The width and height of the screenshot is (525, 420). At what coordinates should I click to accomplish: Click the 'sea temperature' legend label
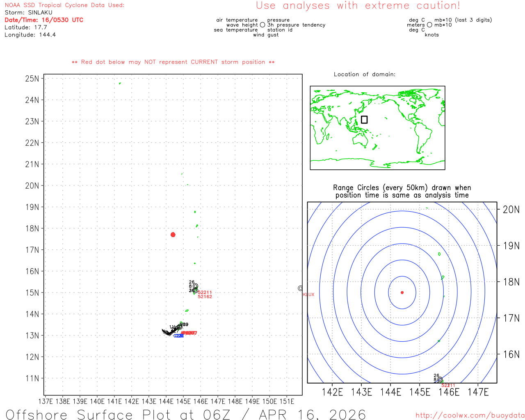[236, 30]
